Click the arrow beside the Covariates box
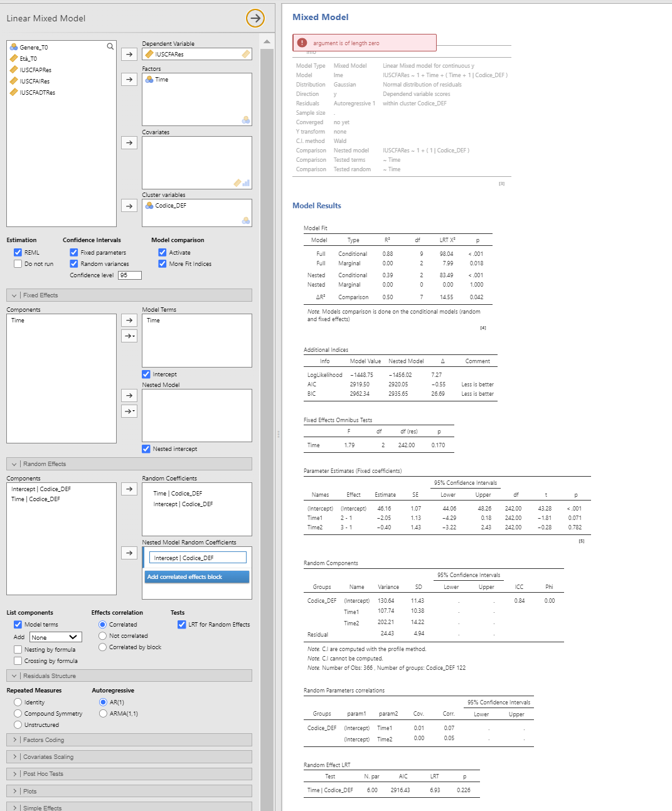The width and height of the screenshot is (672, 811). tap(129, 142)
